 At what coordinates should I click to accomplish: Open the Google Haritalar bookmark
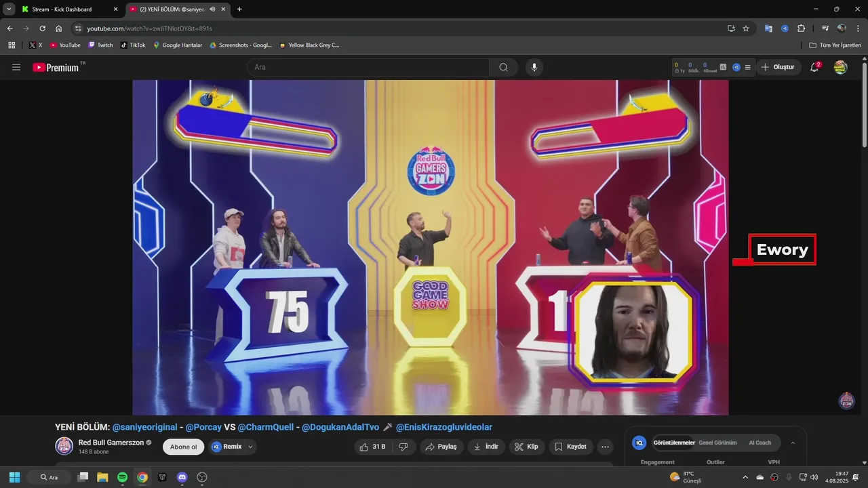click(x=178, y=45)
